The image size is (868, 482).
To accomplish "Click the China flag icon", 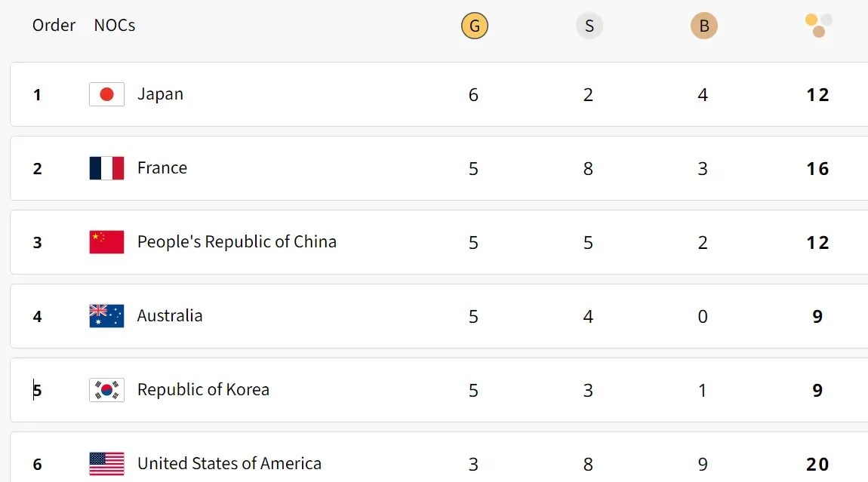I will [106, 242].
